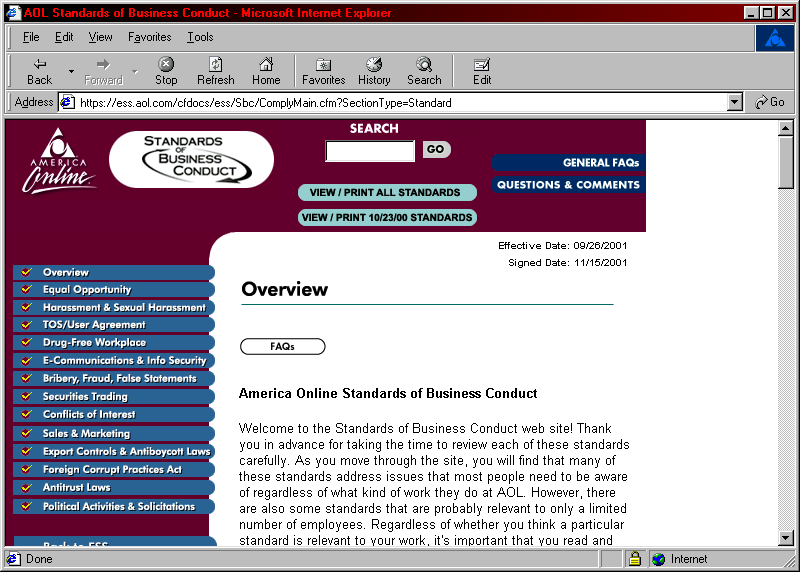The height and width of the screenshot is (572, 800).
Task: Click the GO search button
Action: (x=436, y=150)
